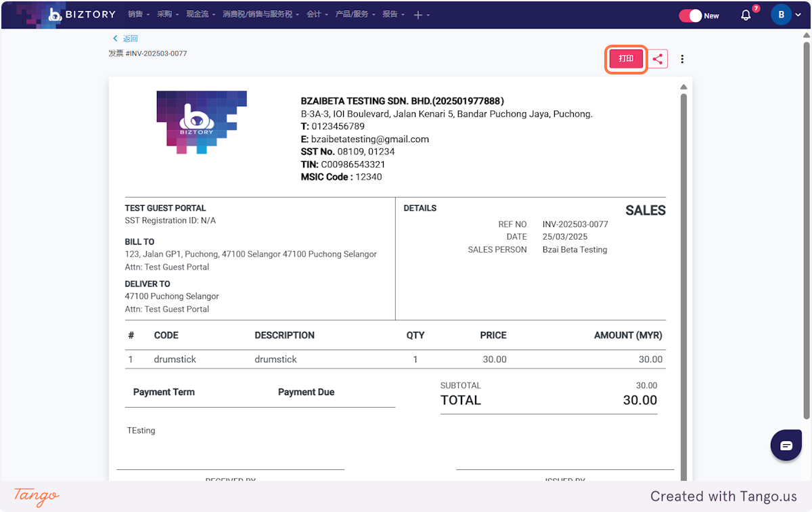Click sales person Bzai Beta Testing

coord(574,249)
